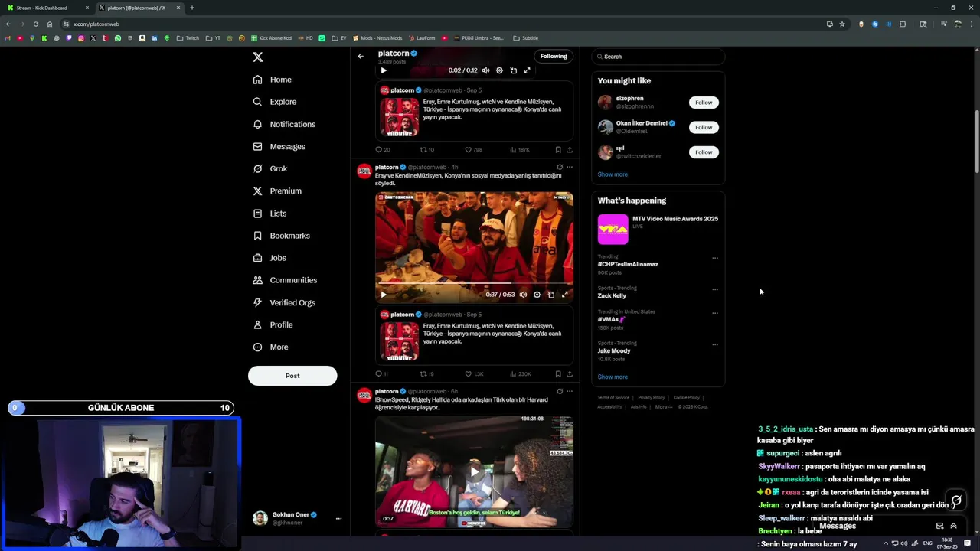Image resolution: width=980 pixels, height=551 pixels.
Task: Open more options on 6h platcorn post
Action: tap(569, 391)
